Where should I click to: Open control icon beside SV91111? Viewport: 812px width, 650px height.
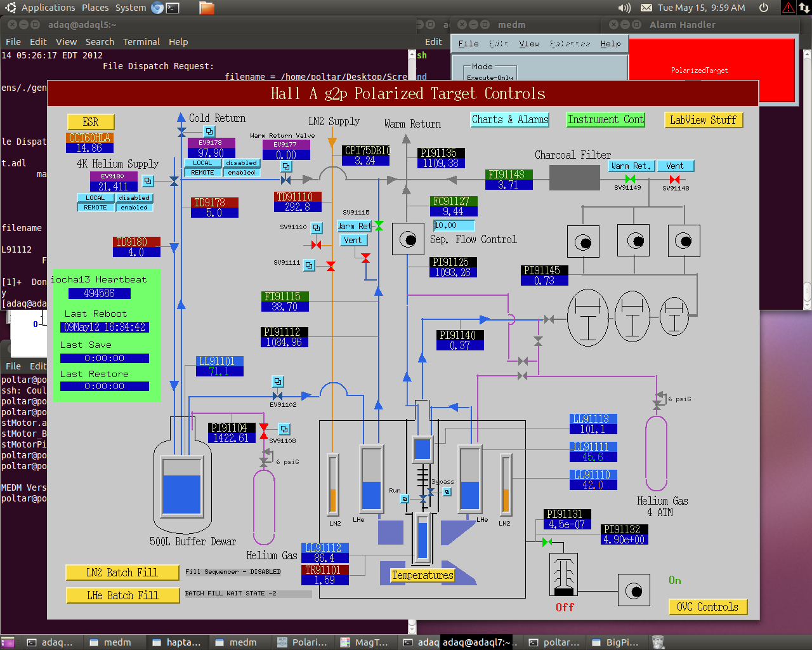click(309, 265)
